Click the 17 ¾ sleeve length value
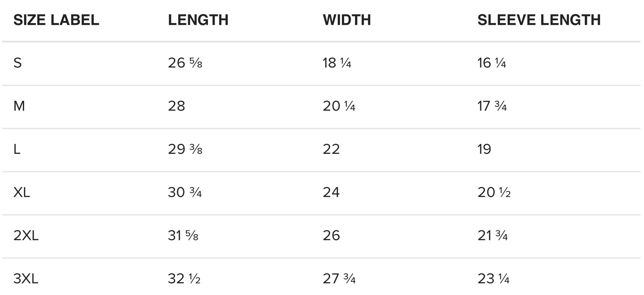The height and width of the screenshot is (295, 644). coord(492,106)
